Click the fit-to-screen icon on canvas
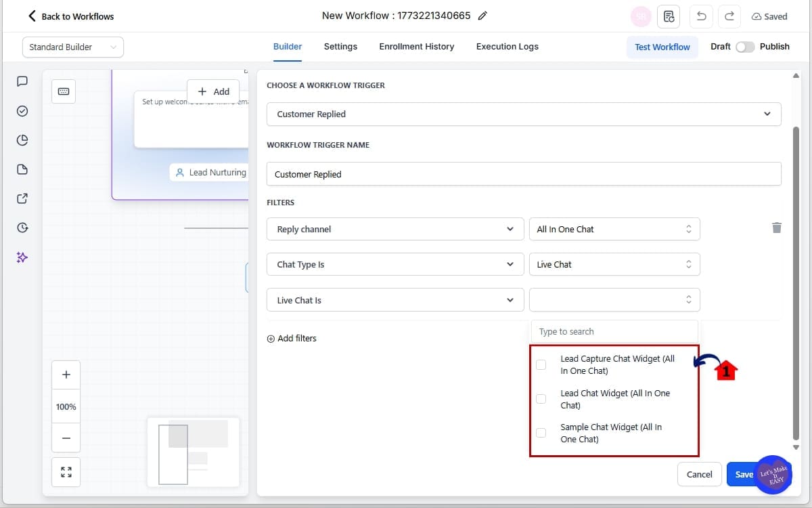This screenshot has height=508, width=812. (x=66, y=472)
